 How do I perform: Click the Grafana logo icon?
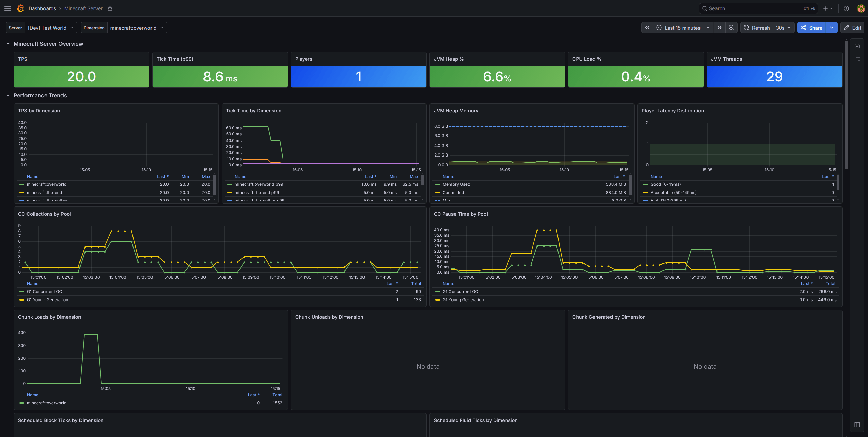[20, 8]
